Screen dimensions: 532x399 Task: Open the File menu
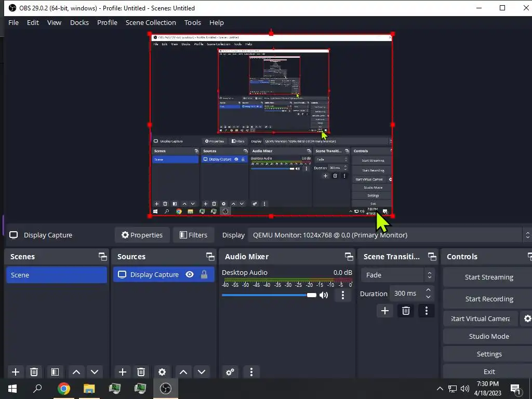(x=14, y=23)
